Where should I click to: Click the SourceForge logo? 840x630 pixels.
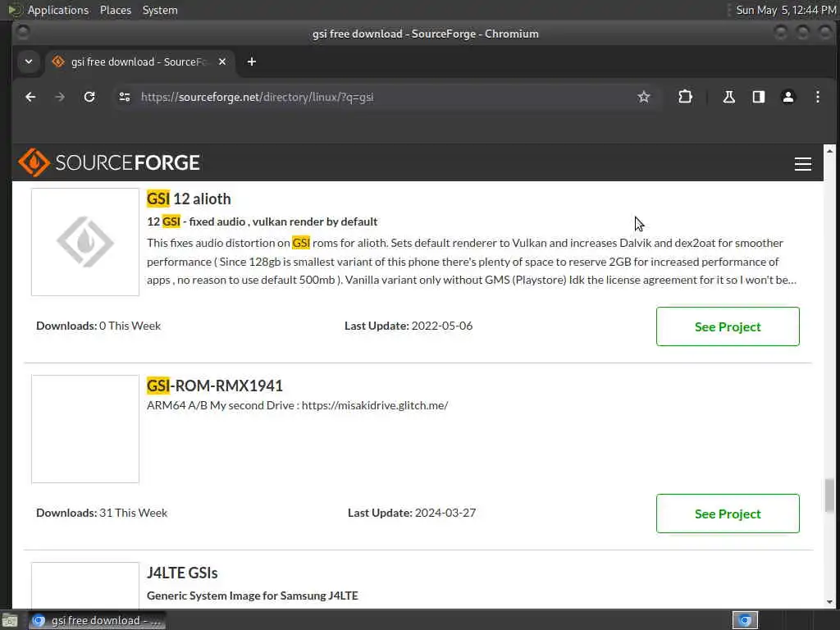tap(109, 162)
